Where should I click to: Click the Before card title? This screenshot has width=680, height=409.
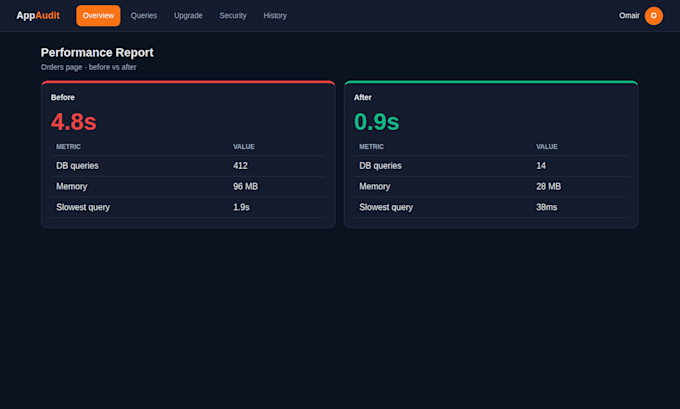(x=62, y=98)
